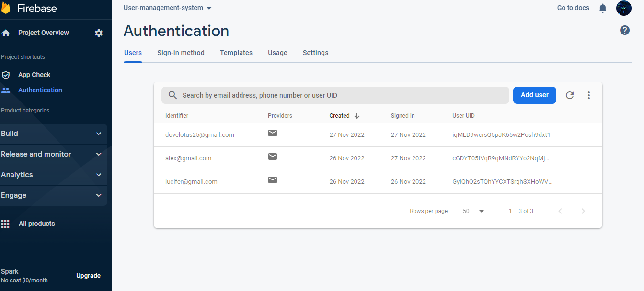This screenshot has height=291, width=644.
Task: Open the Go to docs link
Action: click(573, 8)
